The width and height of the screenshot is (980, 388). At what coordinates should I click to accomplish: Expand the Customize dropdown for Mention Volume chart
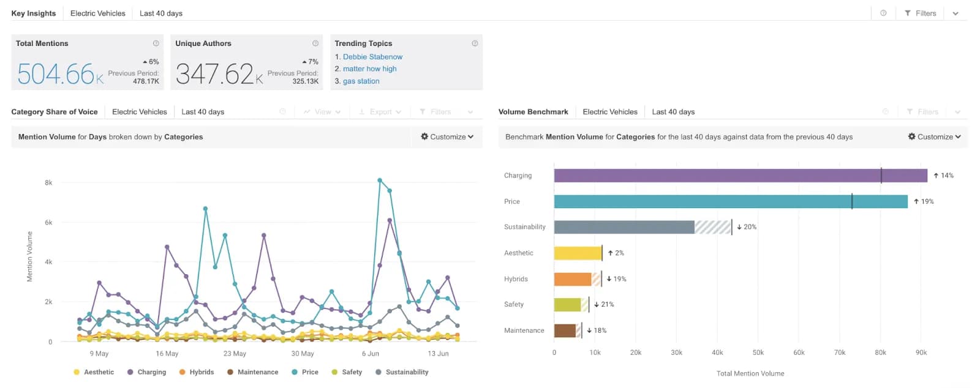(447, 137)
